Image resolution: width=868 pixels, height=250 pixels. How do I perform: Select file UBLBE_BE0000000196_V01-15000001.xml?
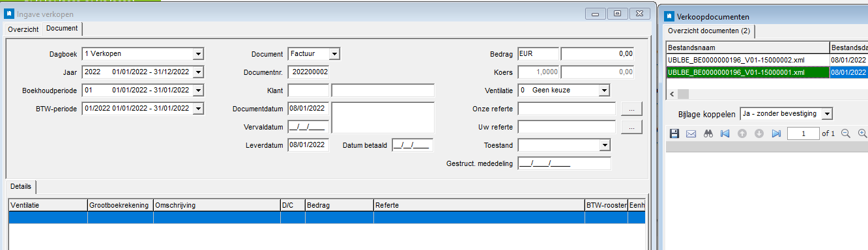(x=747, y=72)
